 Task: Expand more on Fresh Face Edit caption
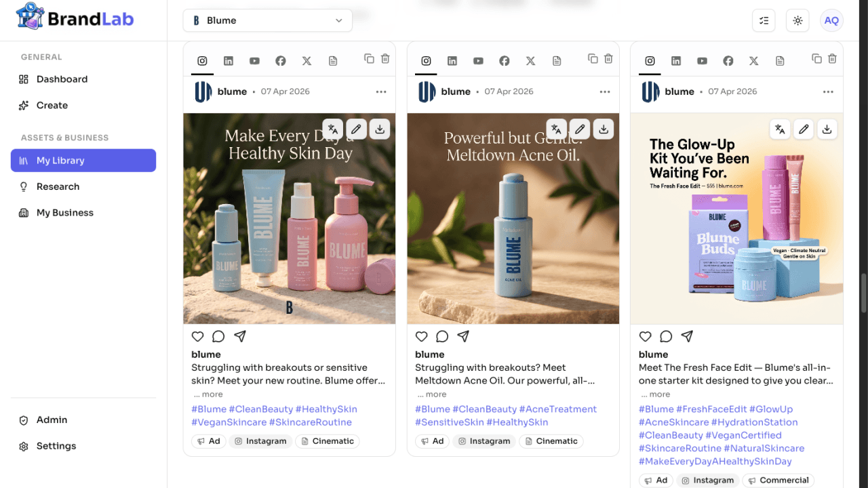pos(656,394)
